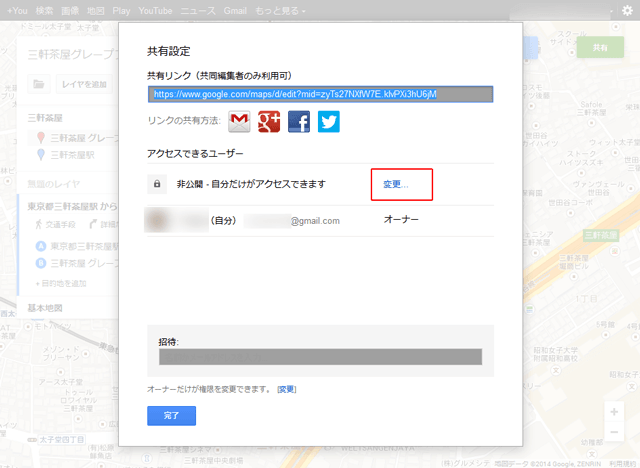Open 検索 in the top bar

tap(44, 11)
